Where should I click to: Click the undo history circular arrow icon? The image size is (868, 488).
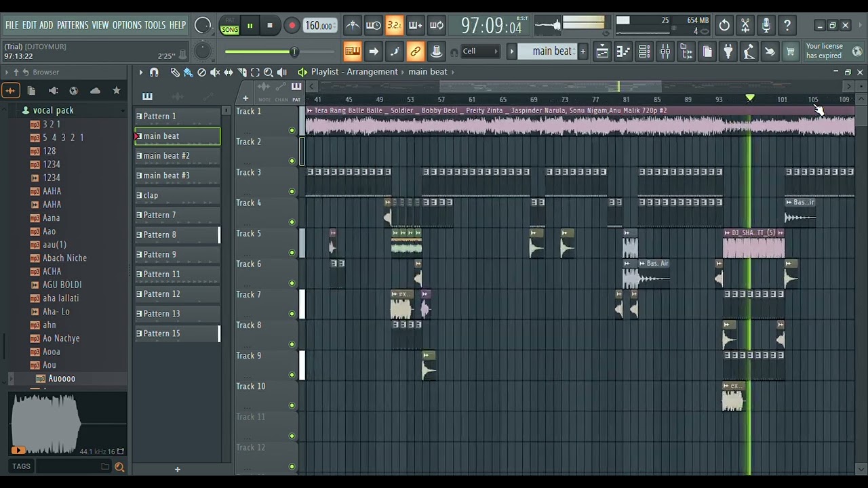[724, 26]
